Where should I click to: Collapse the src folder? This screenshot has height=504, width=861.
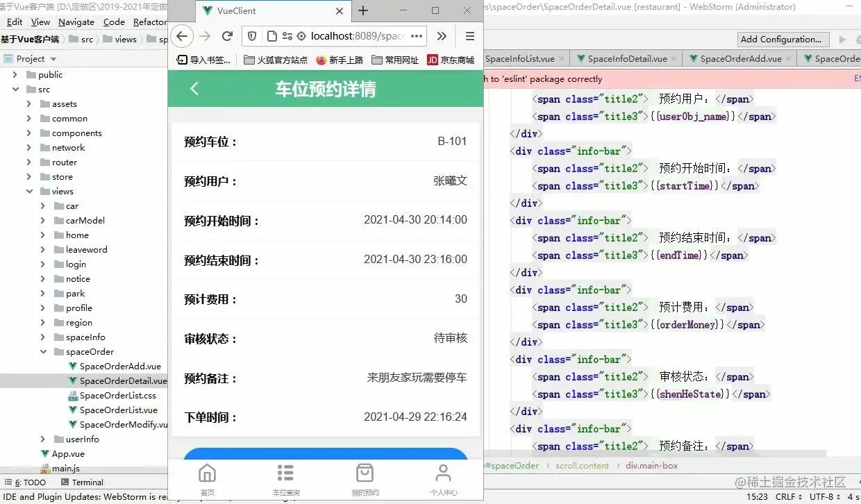tap(15, 89)
